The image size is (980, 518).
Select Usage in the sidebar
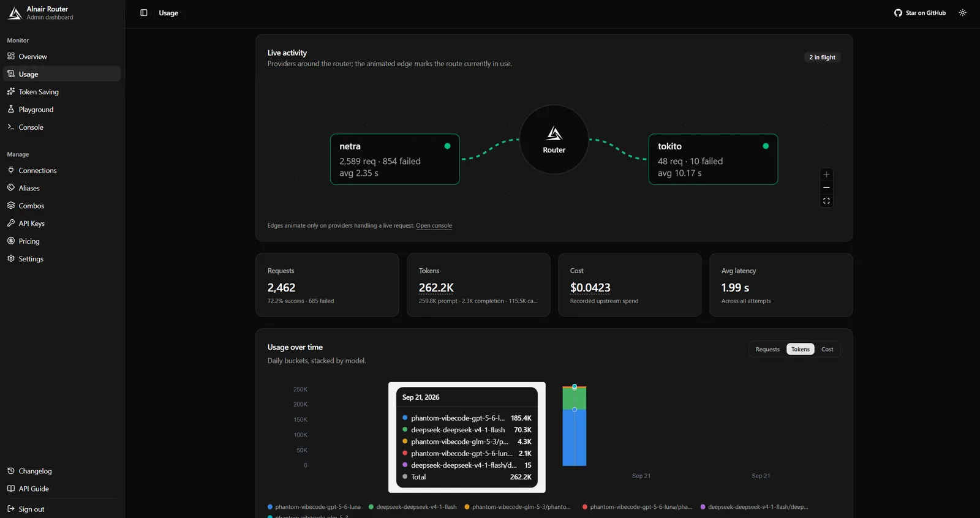[x=62, y=74]
